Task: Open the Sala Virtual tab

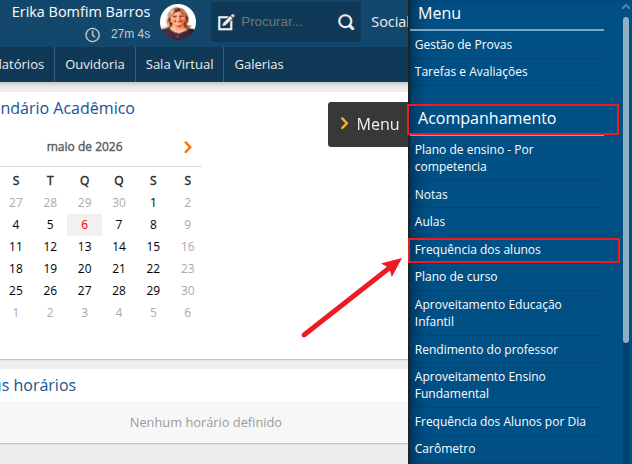Action: coord(179,65)
